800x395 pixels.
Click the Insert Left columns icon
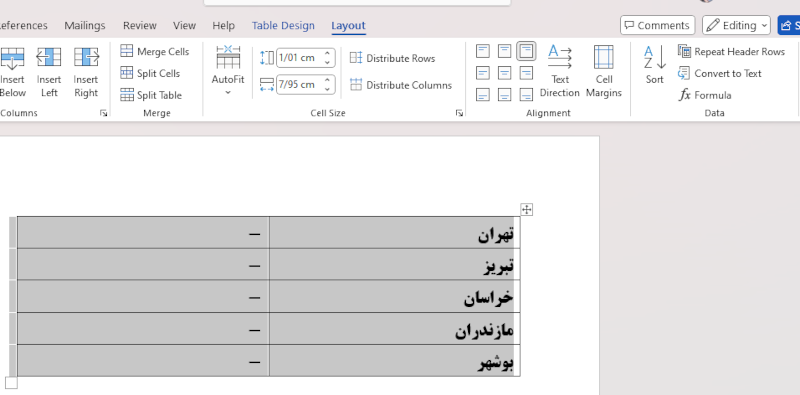click(x=49, y=72)
